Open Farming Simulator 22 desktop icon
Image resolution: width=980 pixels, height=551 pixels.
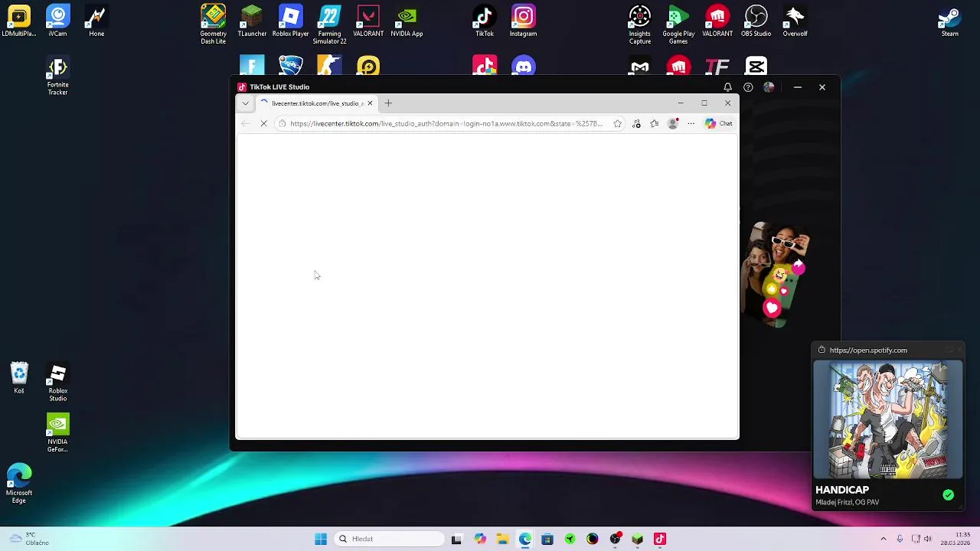click(x=329, y=24)
